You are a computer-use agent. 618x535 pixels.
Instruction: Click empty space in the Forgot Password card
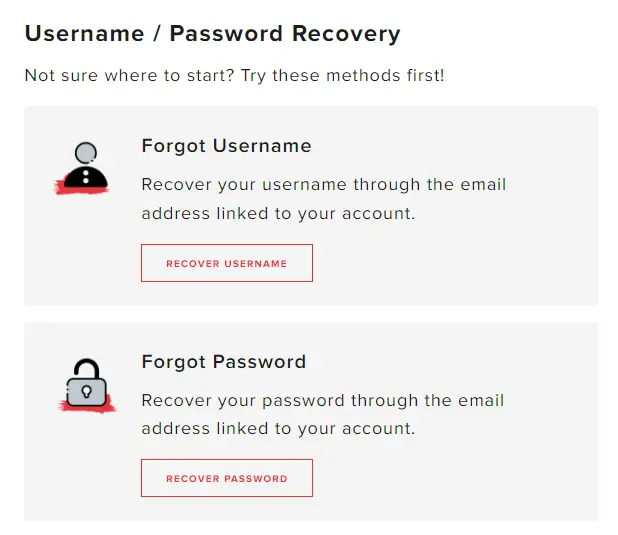click(453, 479)
